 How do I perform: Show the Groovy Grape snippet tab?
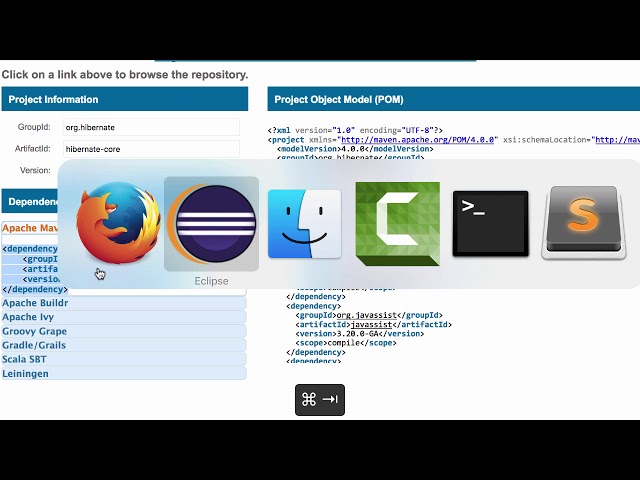click(x=124, y=331)
